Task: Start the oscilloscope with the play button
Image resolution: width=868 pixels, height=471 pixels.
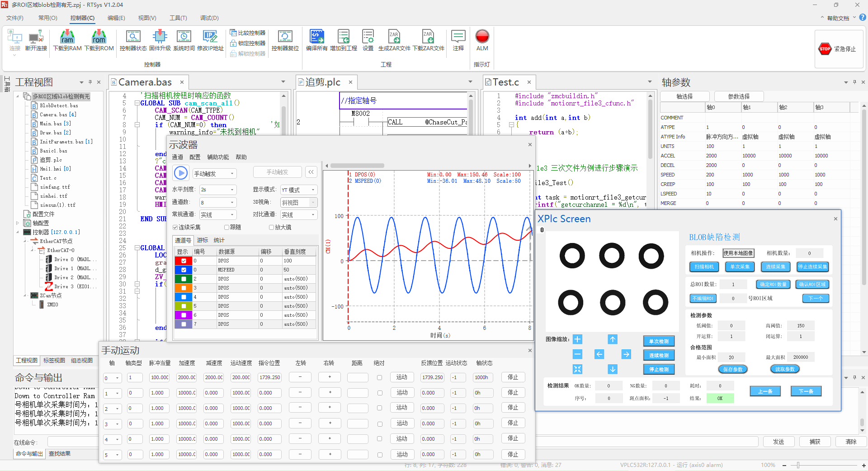Action: [180, 173]
